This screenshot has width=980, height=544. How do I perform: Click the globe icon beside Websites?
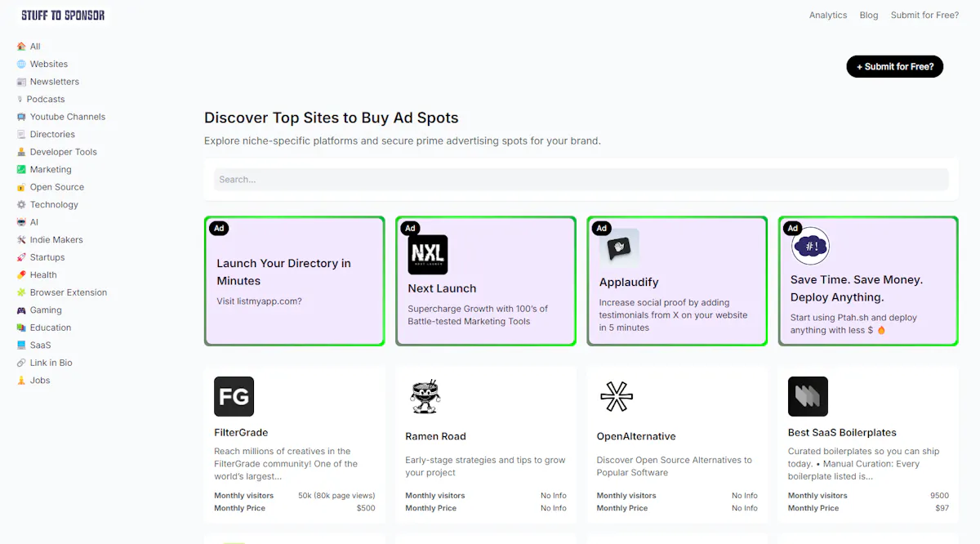(21, 64)
